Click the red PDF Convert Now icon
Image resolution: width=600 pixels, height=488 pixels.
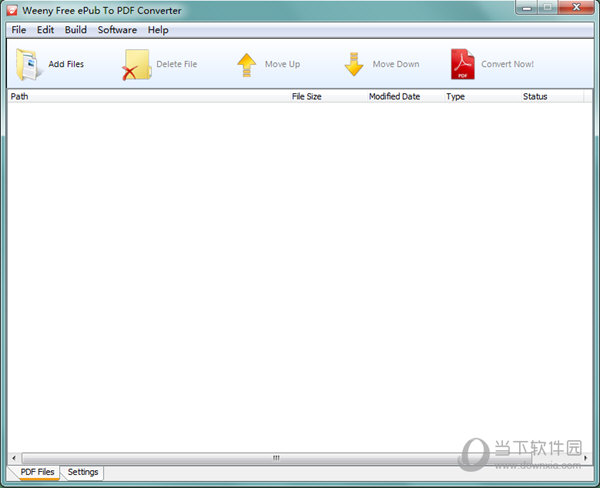tap(463, 64)
